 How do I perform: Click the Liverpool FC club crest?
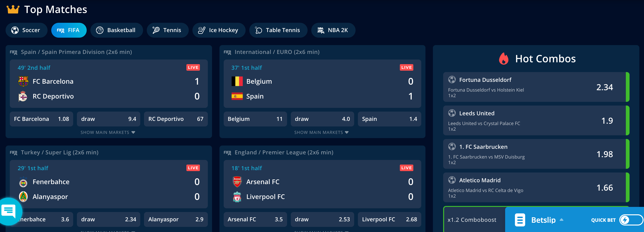point(237,197)
